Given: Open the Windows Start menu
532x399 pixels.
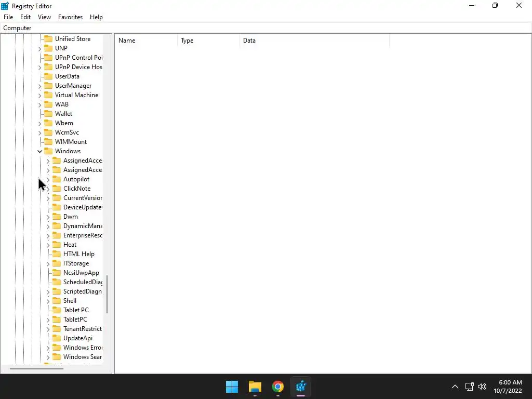Looking at the screenshot, I should pyautogui.click(x=232, y=387).
